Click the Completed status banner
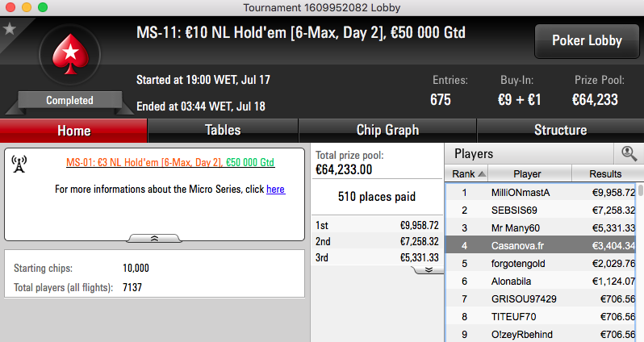This screenshot has width=644, height=342. click(69, 100)
